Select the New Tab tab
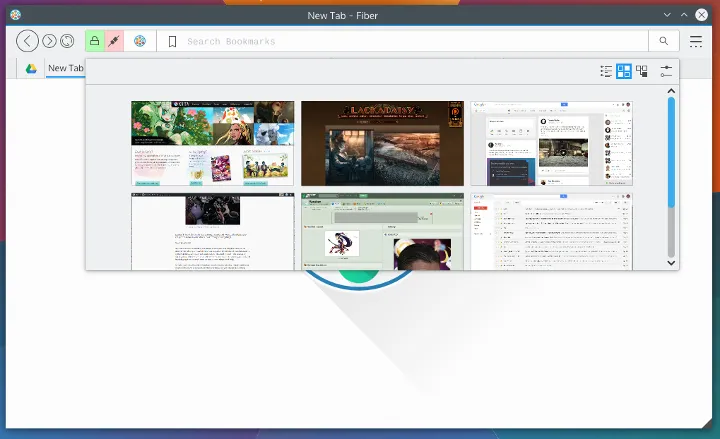 click(x=66, y=68)
